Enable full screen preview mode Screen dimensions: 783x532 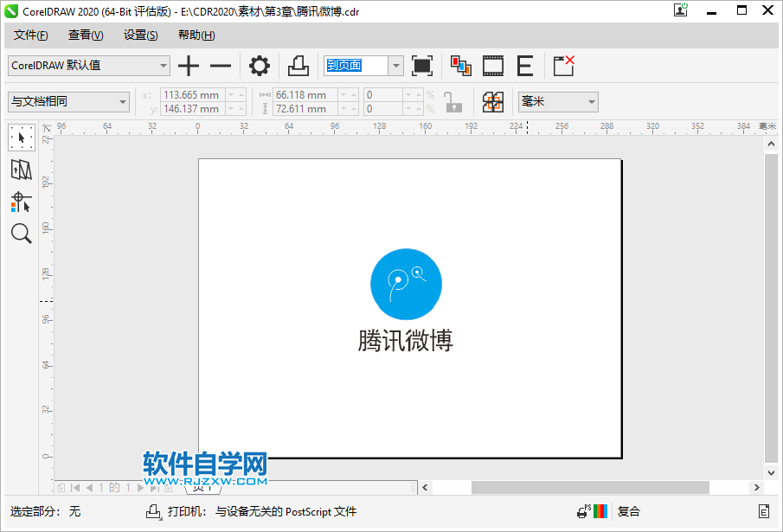coord(422,66)
